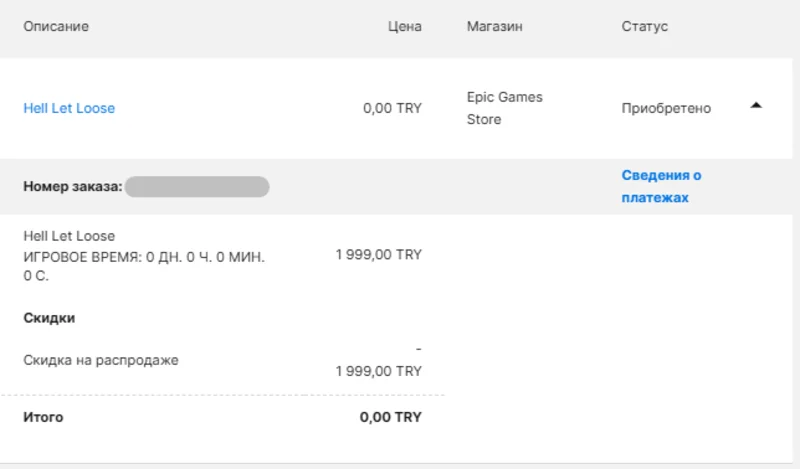Click Hell Let Loose title in details section
The width and height of the screenshot is (800, 469).
[x=69, y=236]
